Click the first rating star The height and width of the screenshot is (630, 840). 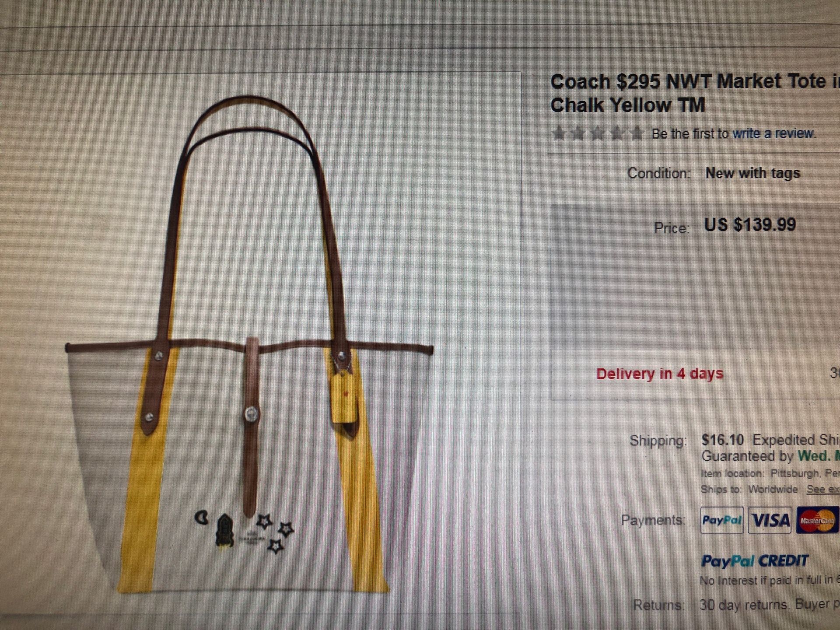point(559,133)
